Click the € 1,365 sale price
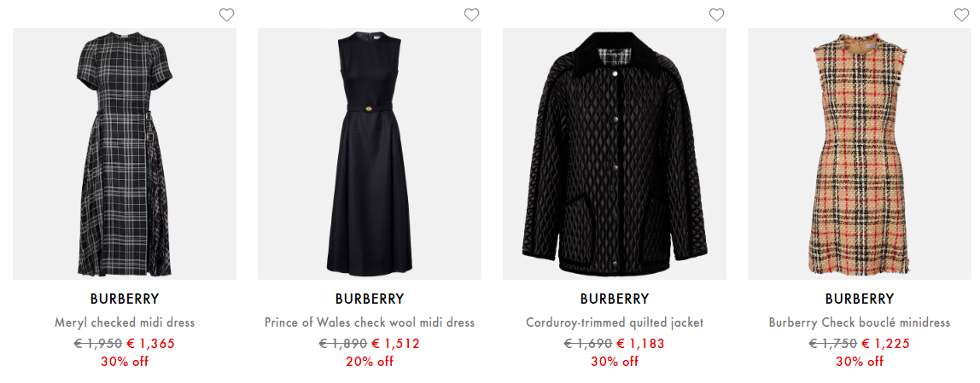980x383 pixels. 150,344
